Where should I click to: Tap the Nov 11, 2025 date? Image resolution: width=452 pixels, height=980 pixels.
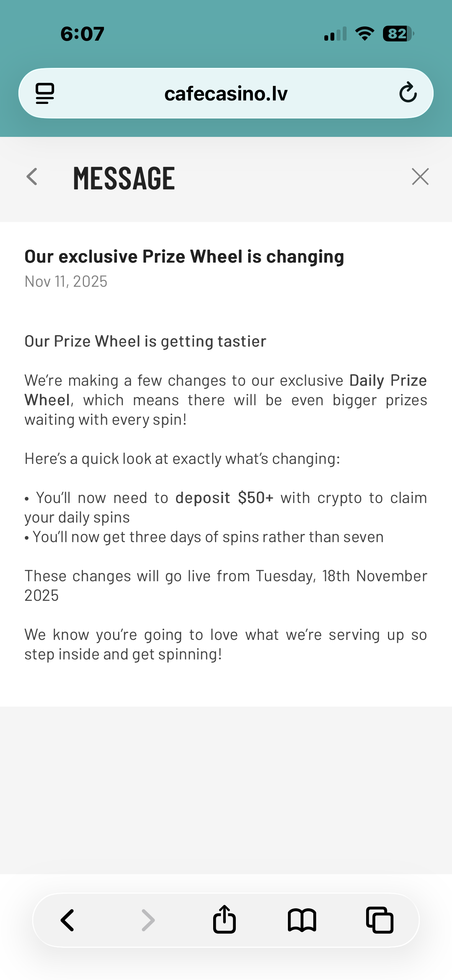coord(66,281)
